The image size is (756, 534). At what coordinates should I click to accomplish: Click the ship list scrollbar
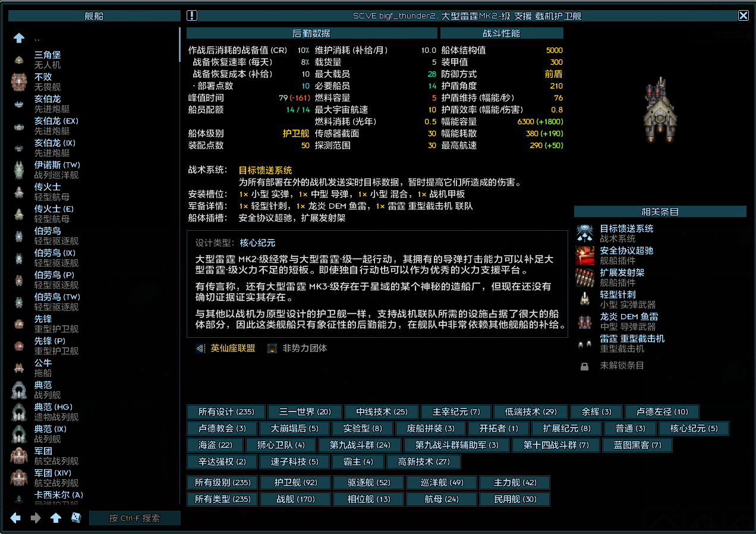[x=179, y=45]
